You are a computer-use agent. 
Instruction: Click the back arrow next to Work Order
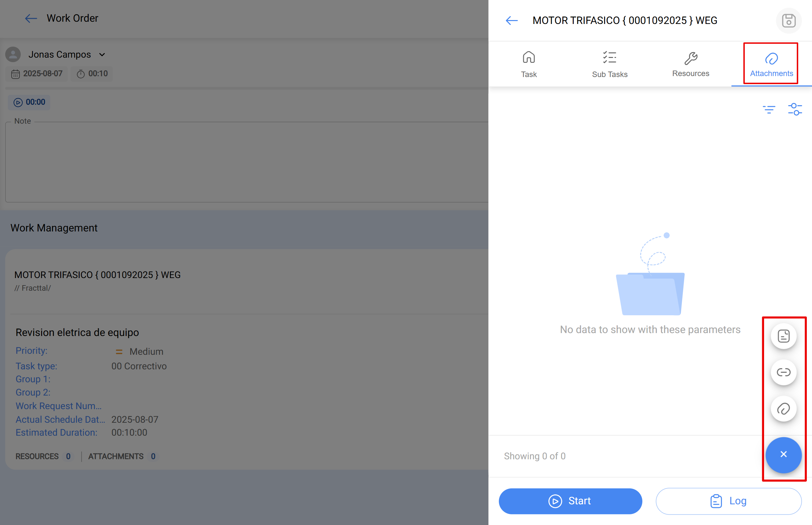31,18
